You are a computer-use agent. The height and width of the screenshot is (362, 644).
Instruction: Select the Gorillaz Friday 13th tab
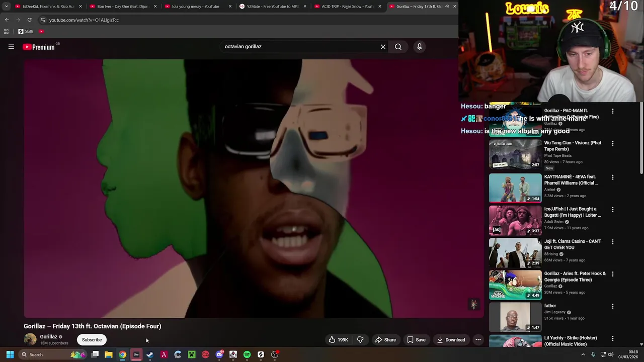[x=423, y=7]
